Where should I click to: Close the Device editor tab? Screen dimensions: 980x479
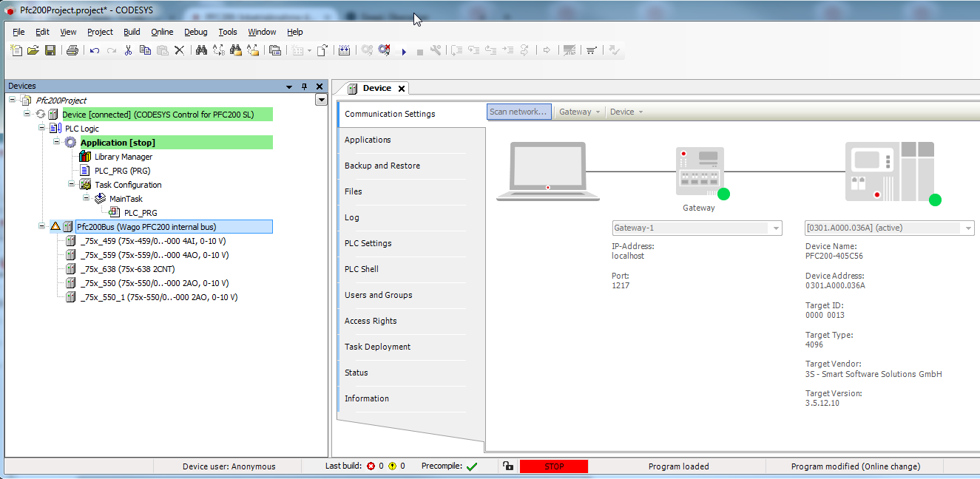[402, 89]
